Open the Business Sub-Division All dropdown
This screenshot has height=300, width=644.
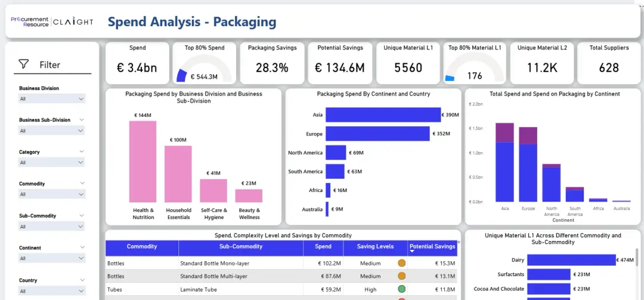click(x=52, y=131)
